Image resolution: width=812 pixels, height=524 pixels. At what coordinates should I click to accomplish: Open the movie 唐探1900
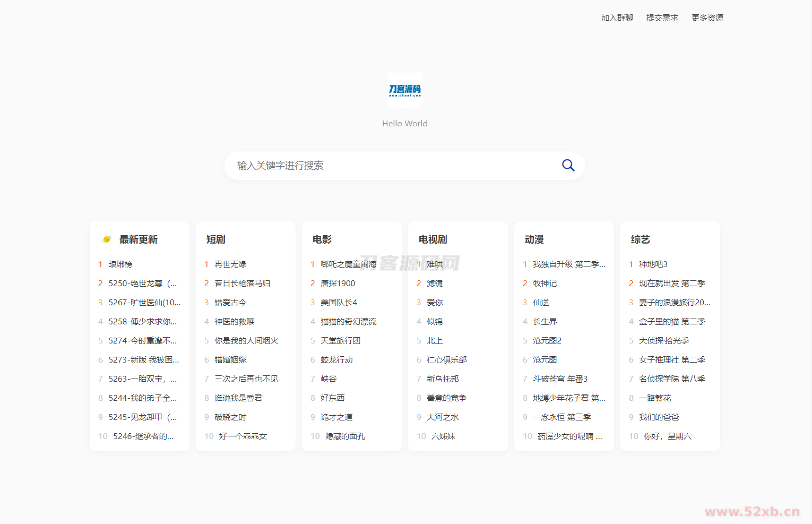click(337, 283)
